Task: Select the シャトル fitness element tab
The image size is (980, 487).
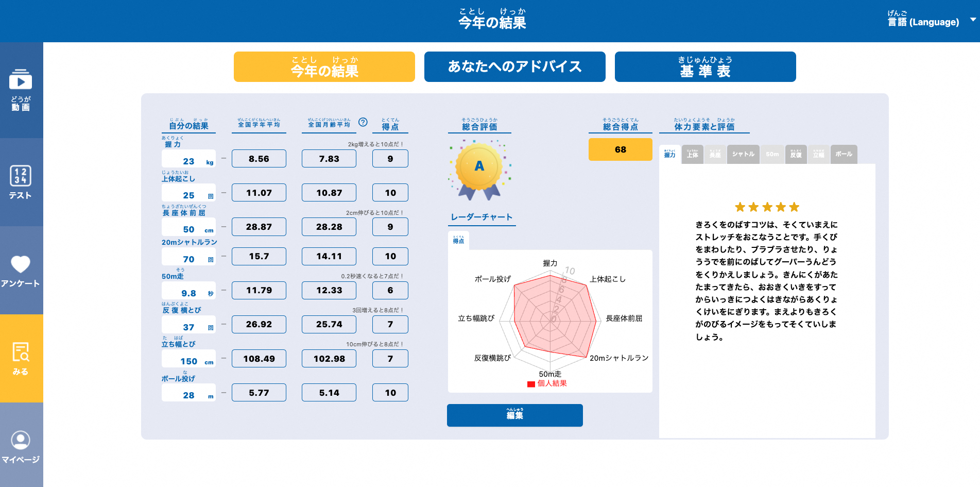Action: pos(743,154)
